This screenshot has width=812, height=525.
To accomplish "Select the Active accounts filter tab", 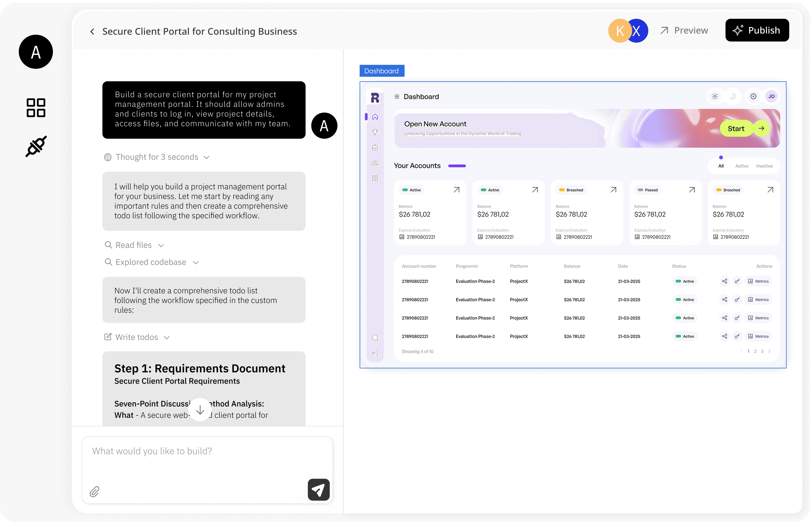I will [x=741, y=166].
